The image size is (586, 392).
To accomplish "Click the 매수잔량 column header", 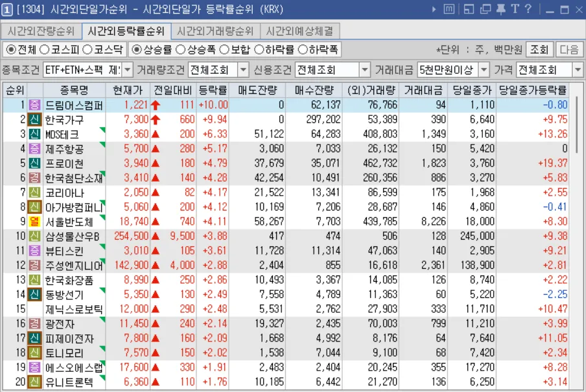I will 314,90.
